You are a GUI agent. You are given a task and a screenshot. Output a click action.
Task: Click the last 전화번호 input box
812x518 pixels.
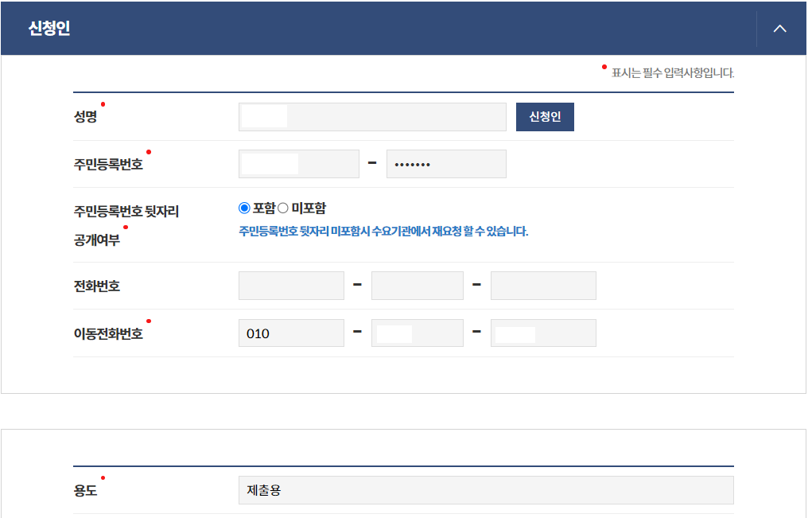(542, 285)
